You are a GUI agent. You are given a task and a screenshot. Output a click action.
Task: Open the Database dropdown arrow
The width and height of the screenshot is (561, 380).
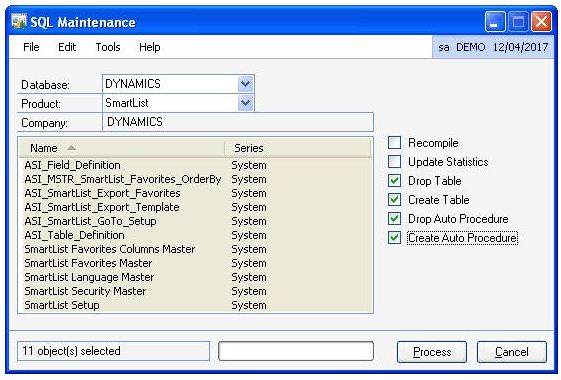(245, 84)
